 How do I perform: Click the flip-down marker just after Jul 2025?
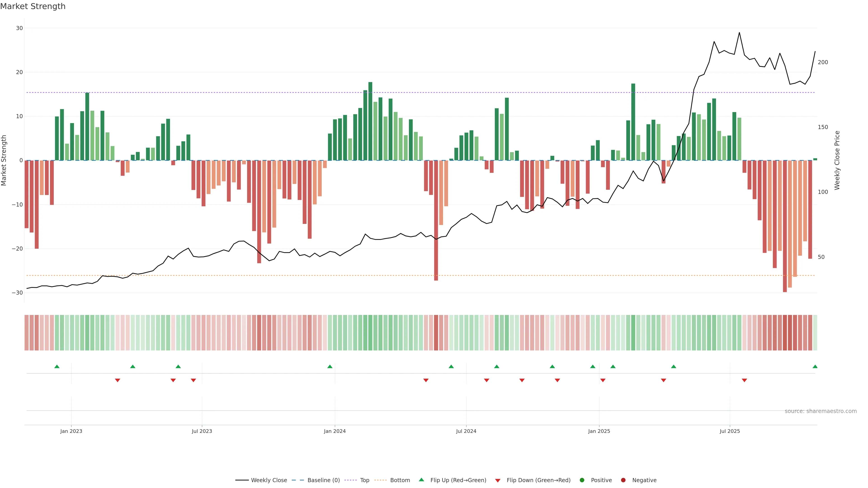[744, 380]
